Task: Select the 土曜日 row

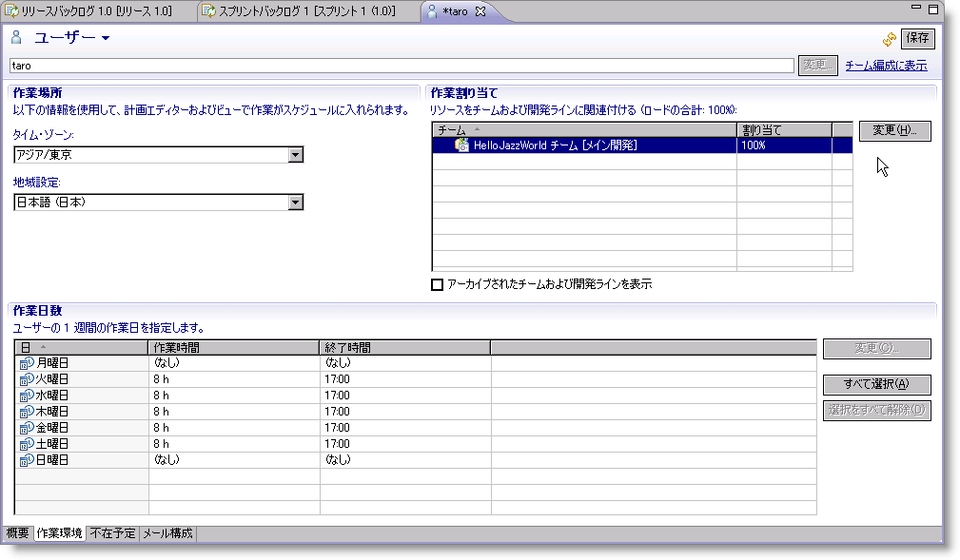Action: click(416, 444)
